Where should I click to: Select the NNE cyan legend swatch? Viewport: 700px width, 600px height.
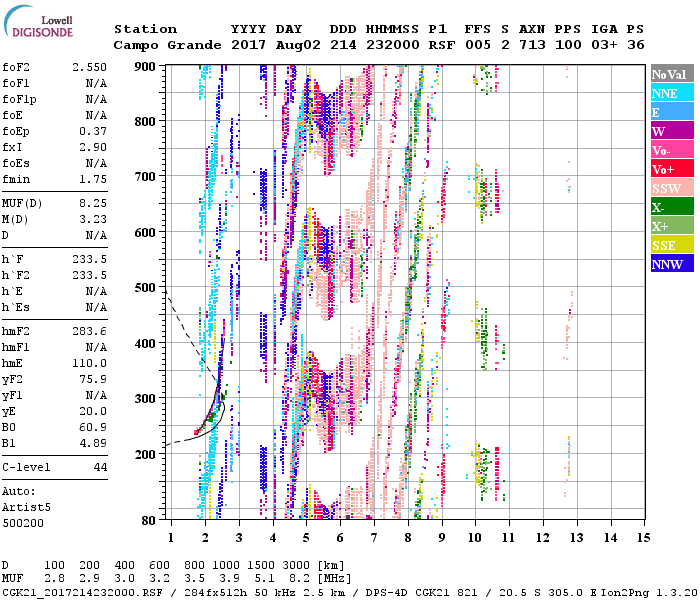pos(672,93)
